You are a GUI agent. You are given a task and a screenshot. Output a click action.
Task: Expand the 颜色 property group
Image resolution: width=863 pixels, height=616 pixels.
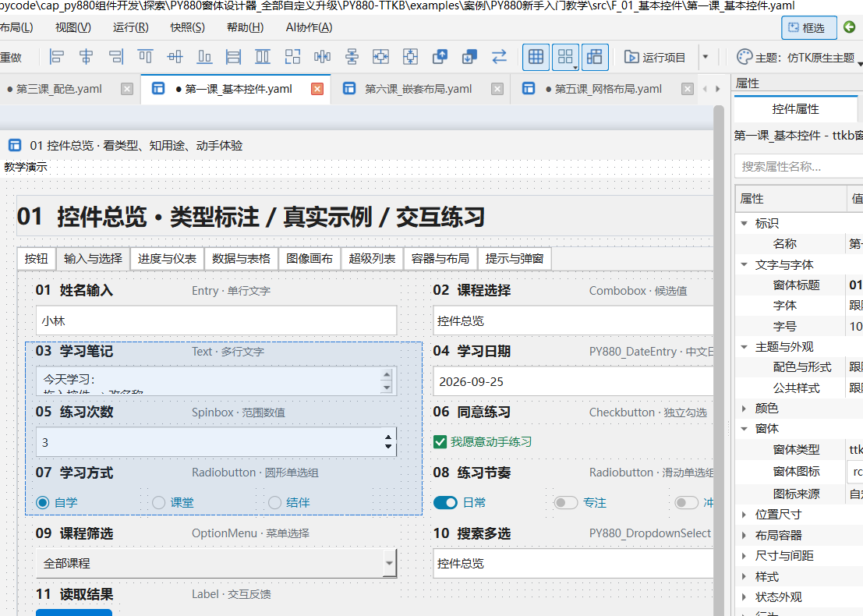745,409
